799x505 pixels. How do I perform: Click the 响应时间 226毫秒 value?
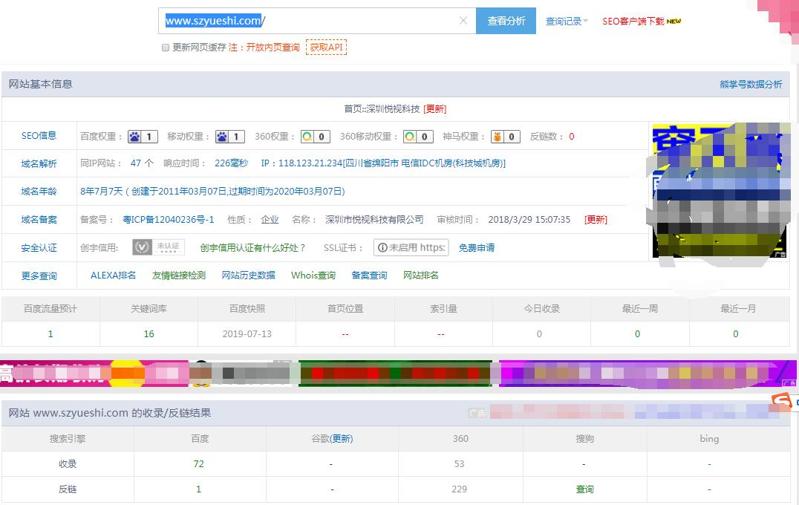point(231,163)
